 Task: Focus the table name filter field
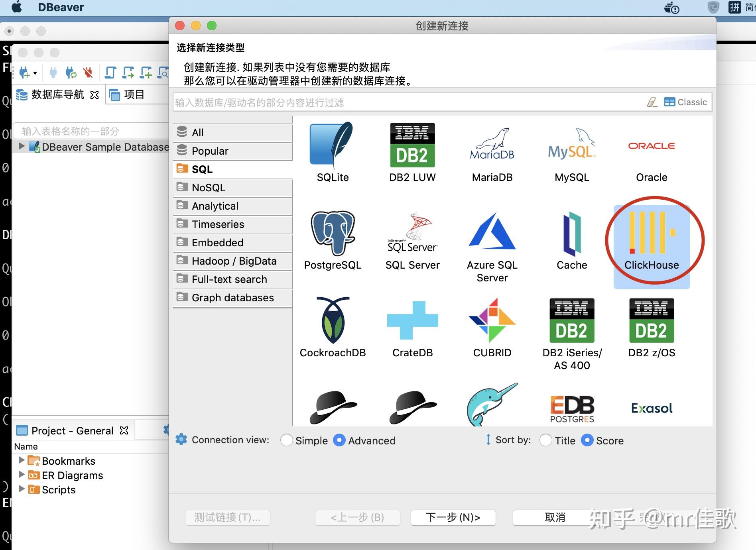pyautogui.click(x=91, y=131)
